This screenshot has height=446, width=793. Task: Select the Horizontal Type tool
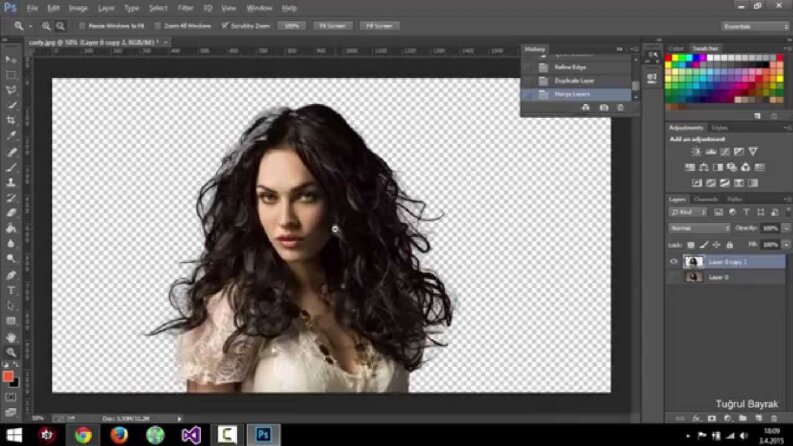pos(11,290)
